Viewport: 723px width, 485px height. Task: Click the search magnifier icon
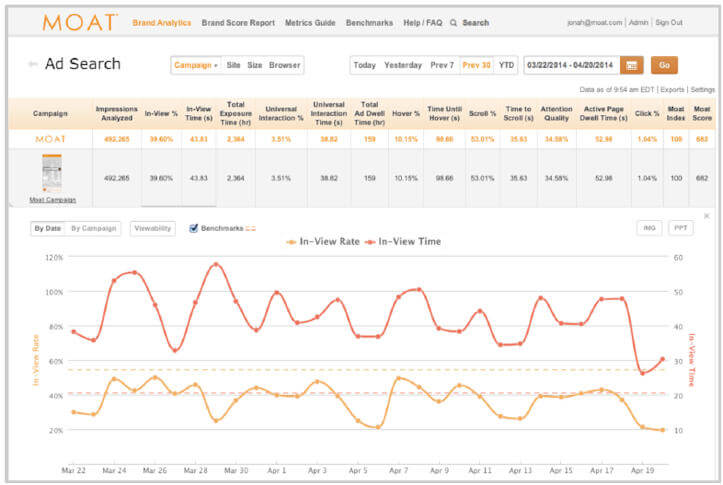(x=453, y=23)
